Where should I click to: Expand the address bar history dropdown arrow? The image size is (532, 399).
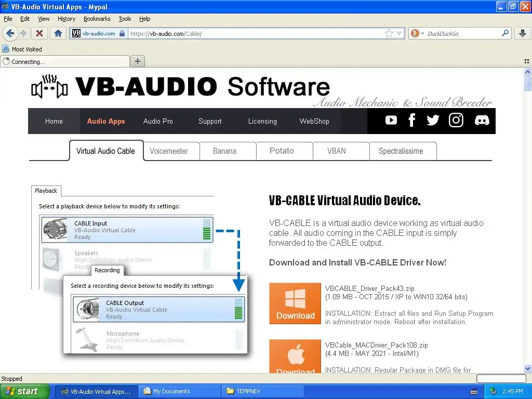[x=400, y=33]
